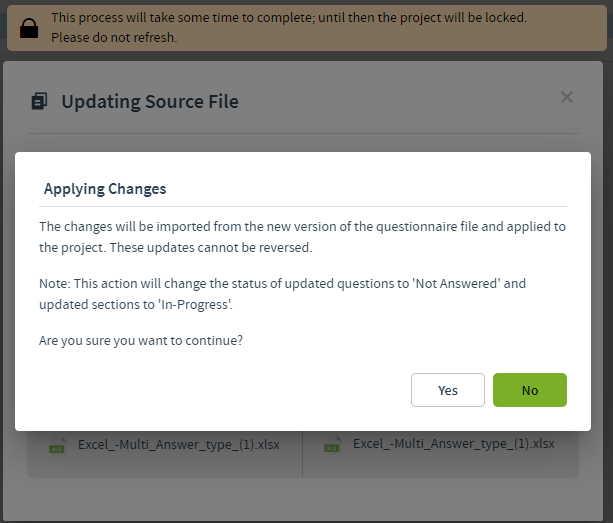Click the dimmed empty area below the file panels
The image size is (613, 523).
(303, 498)
